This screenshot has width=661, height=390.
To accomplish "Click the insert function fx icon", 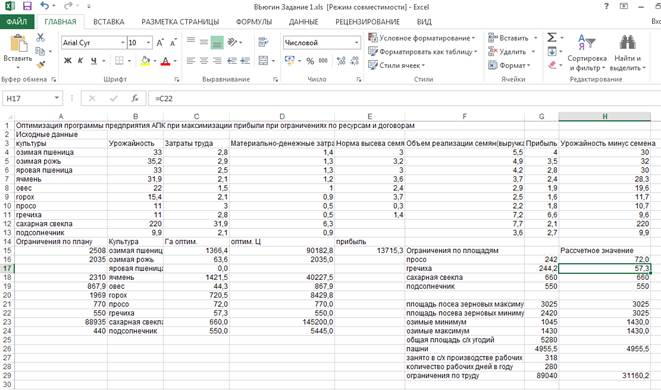I will point(135,99).
